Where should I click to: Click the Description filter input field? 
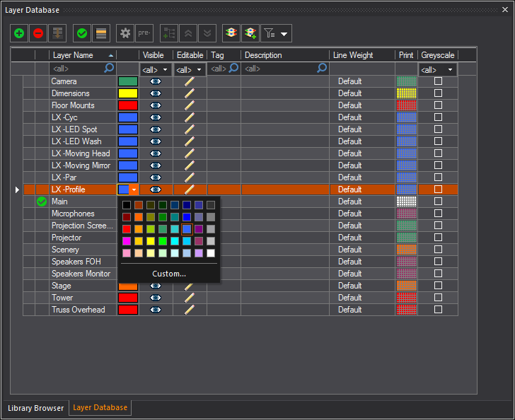[x=279, y=69]
